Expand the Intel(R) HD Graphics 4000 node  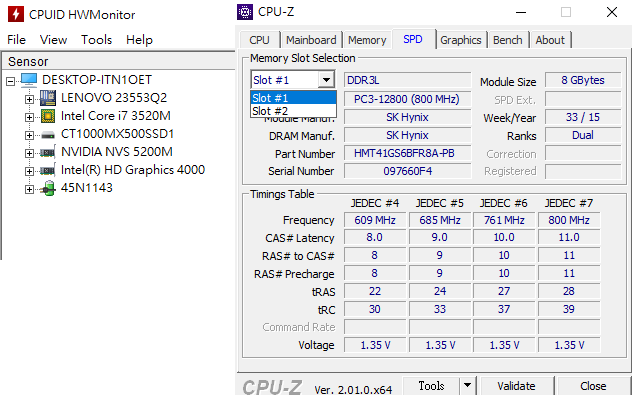coord(29,171)
